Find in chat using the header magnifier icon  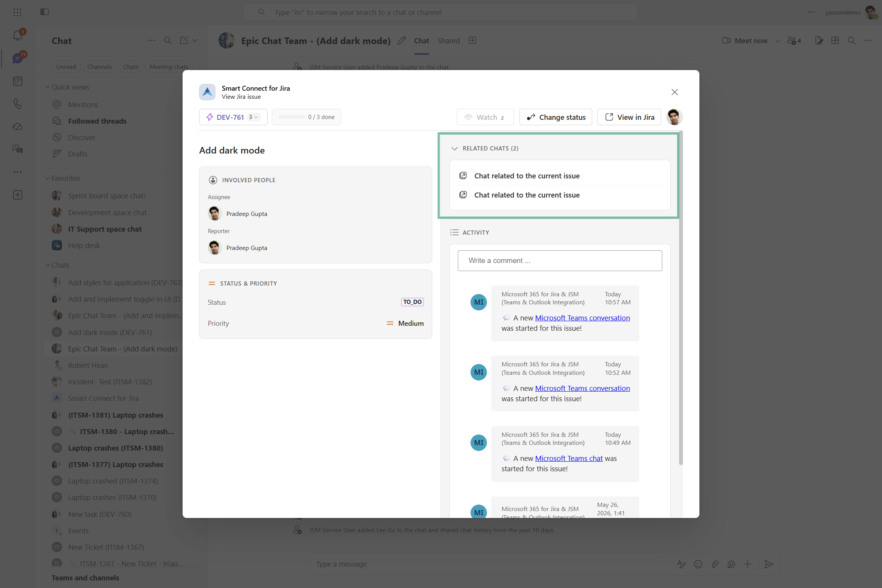(x=851, y=41)
